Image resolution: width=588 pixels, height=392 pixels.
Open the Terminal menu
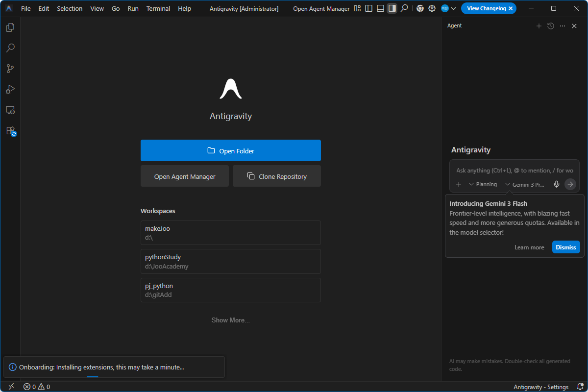(158, 8)
